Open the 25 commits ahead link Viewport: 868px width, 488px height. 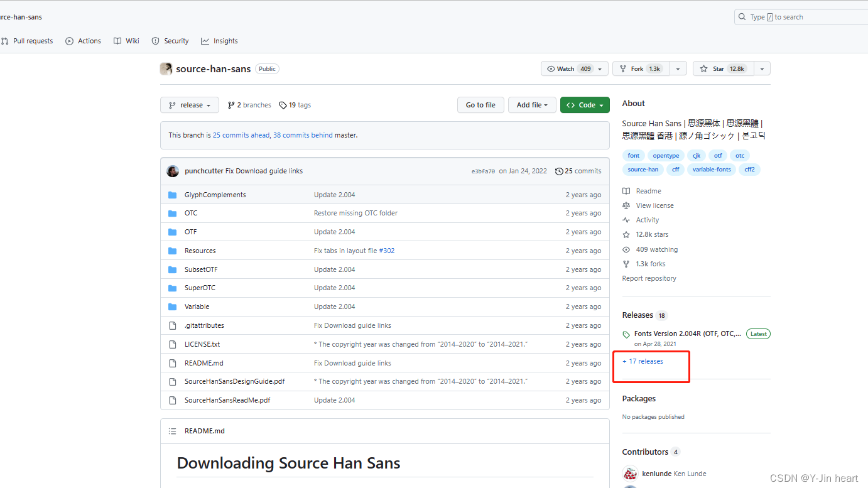coord(241,135)
